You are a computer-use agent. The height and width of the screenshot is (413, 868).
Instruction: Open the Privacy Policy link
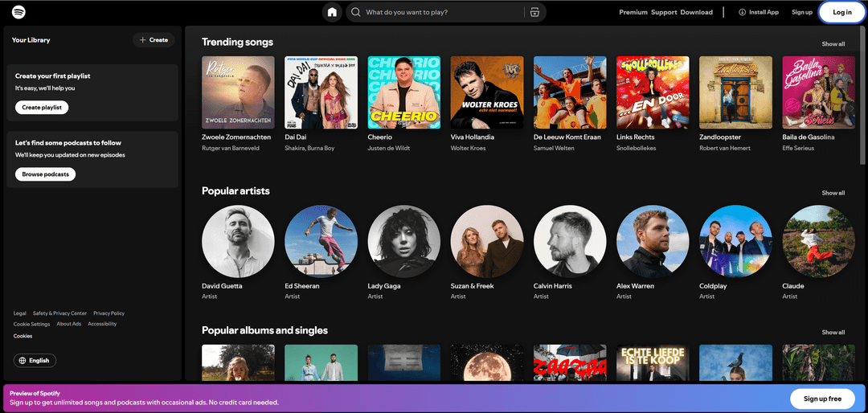pos(109,313)
